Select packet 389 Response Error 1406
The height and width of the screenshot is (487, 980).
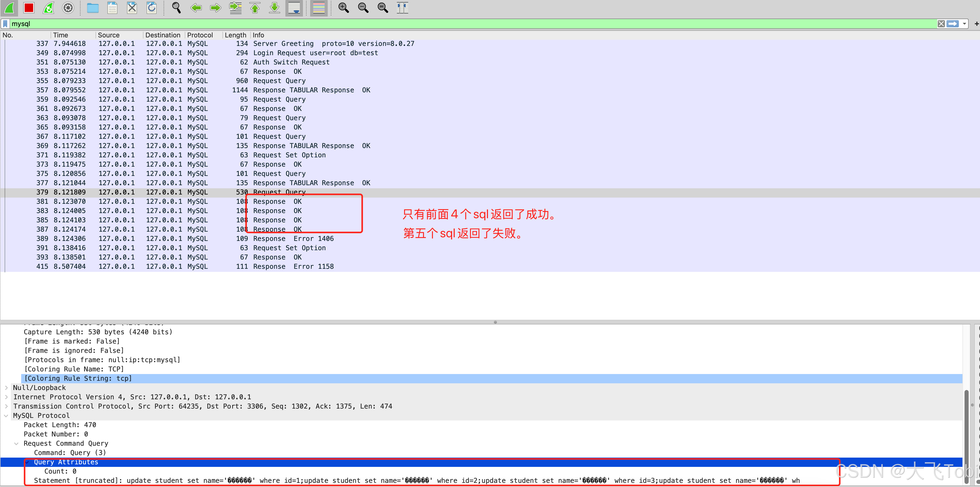point(293,239)
